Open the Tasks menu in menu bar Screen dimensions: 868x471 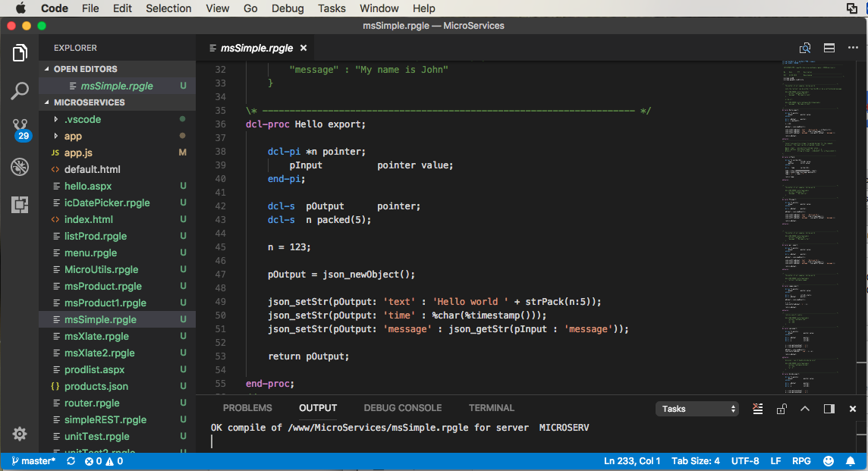[x=332, y=8]
